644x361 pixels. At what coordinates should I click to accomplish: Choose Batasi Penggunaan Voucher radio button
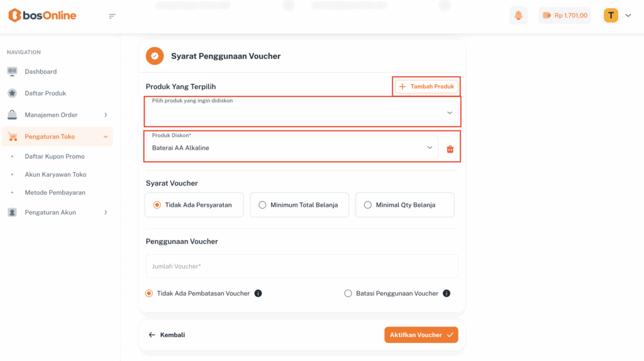pos(348,294)
